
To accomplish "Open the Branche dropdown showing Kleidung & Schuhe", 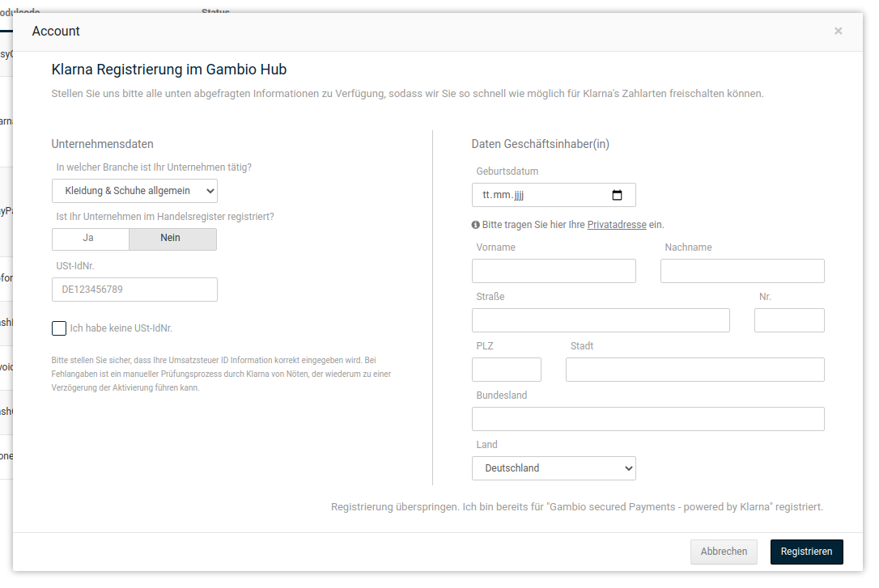I will [134, 191].
